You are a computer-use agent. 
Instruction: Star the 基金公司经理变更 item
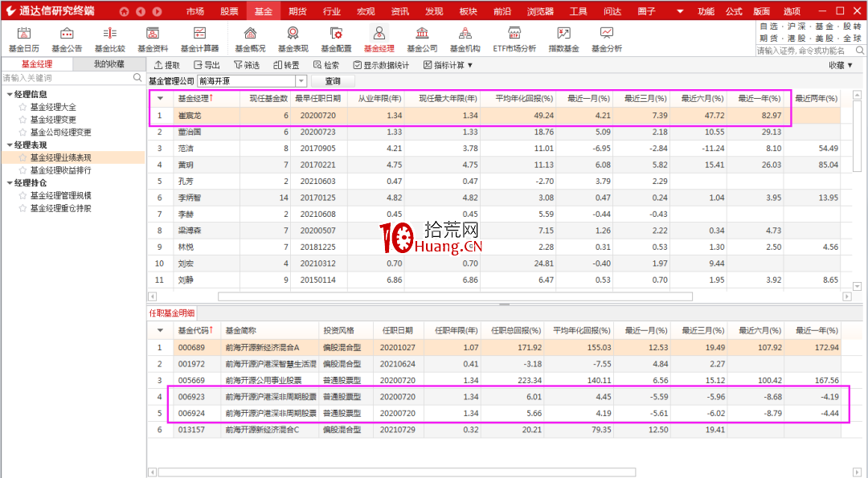coord(23,133)
